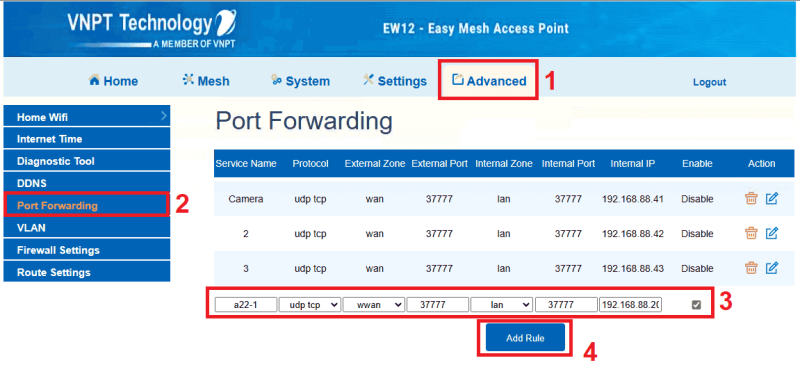Edit rule 2 with pencil icon
The image size is (800, 372).
[772, 233]
